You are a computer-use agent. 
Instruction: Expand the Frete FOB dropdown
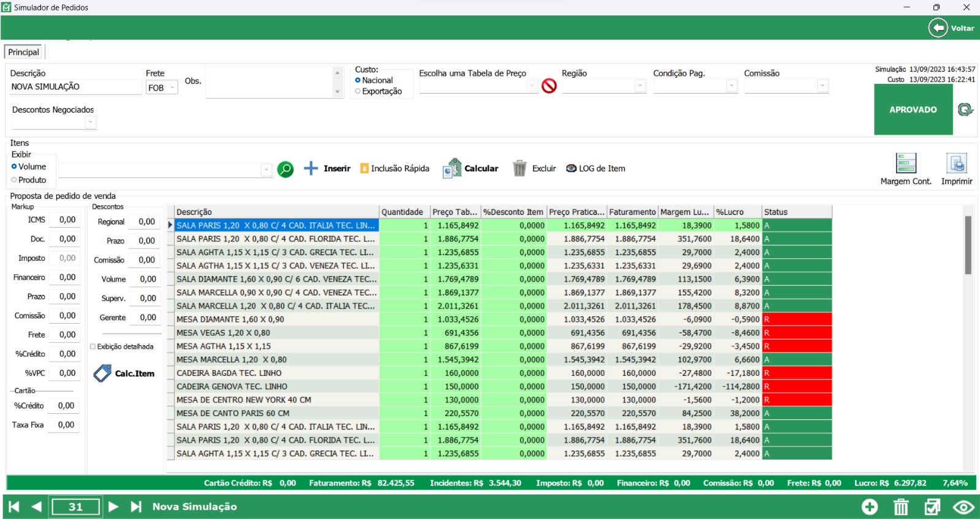[x=172, y=88]
